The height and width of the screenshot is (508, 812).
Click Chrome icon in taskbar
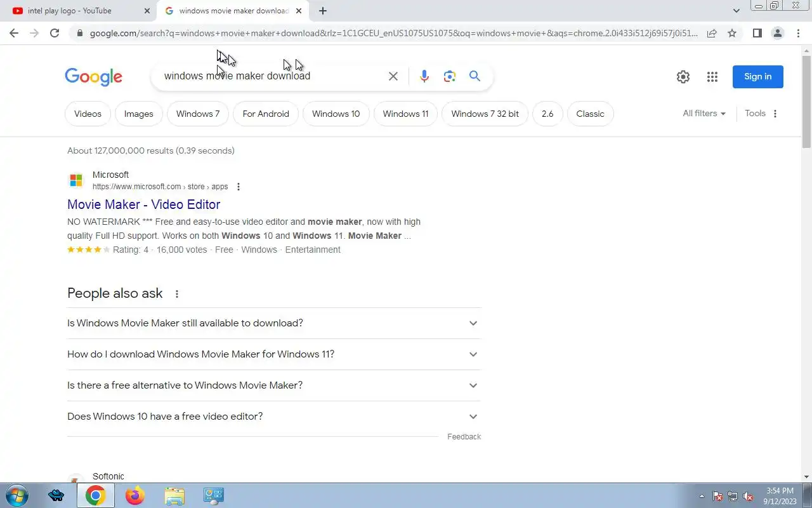point(96,495)
